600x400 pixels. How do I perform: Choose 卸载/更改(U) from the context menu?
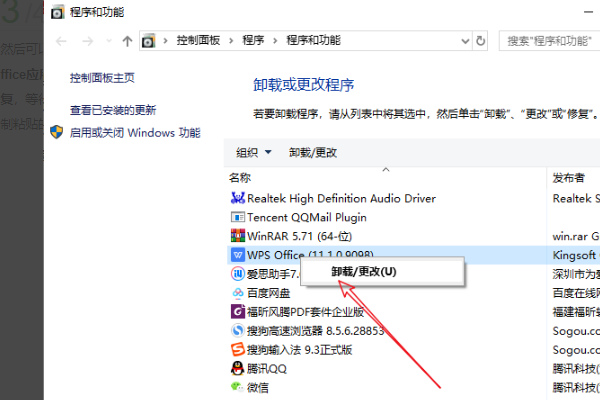(x=382, y=271)
